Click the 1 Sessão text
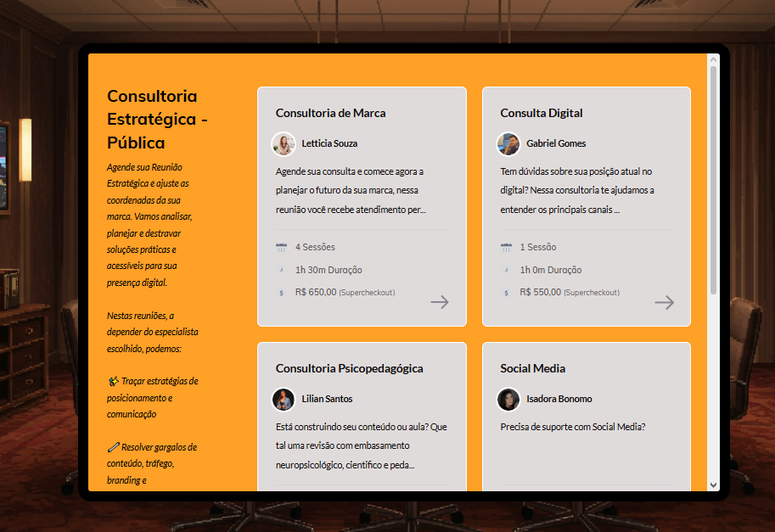Viewport: 775px width, 532px height. (538, 247)
